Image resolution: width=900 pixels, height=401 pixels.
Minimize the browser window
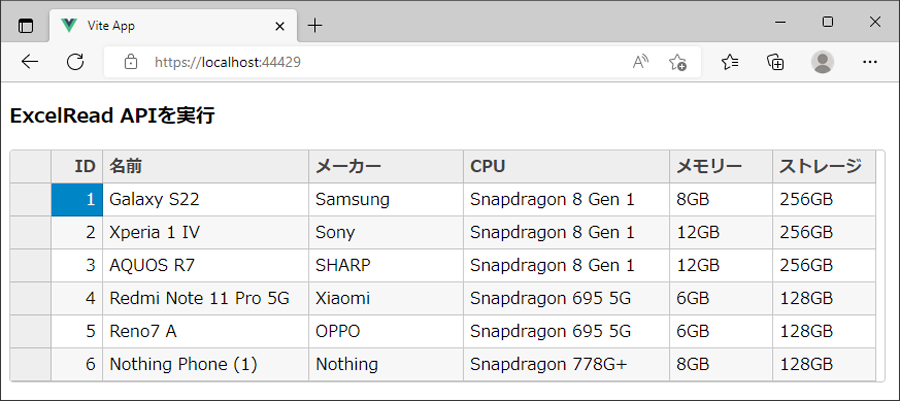(780, 22)
